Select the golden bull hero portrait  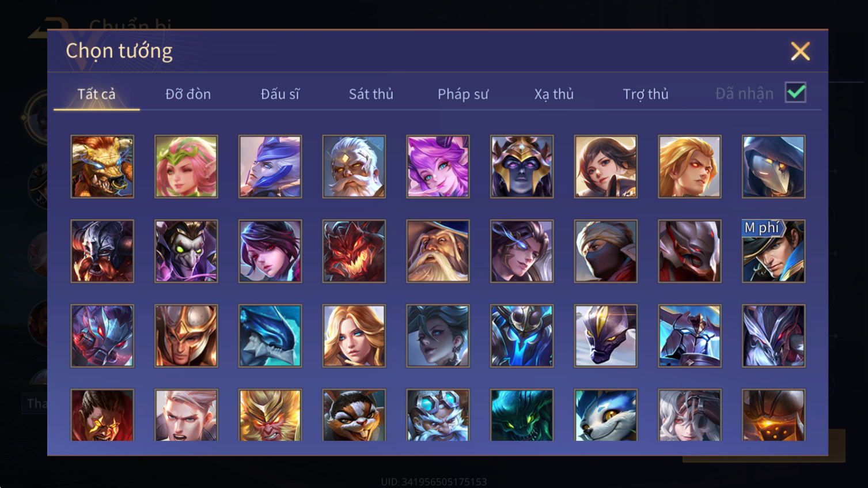(102, 167)
